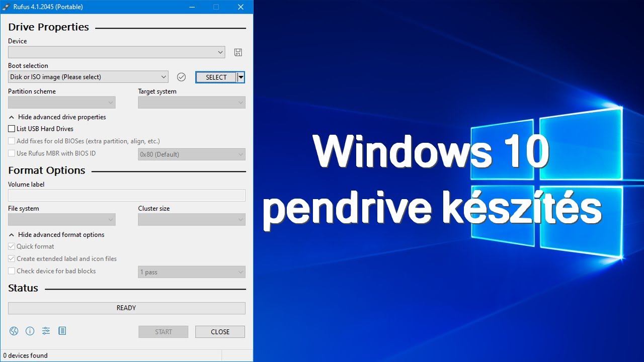Click the Volume label input field
Viewport: 644px width, 362px height.
tap(127, 196)
